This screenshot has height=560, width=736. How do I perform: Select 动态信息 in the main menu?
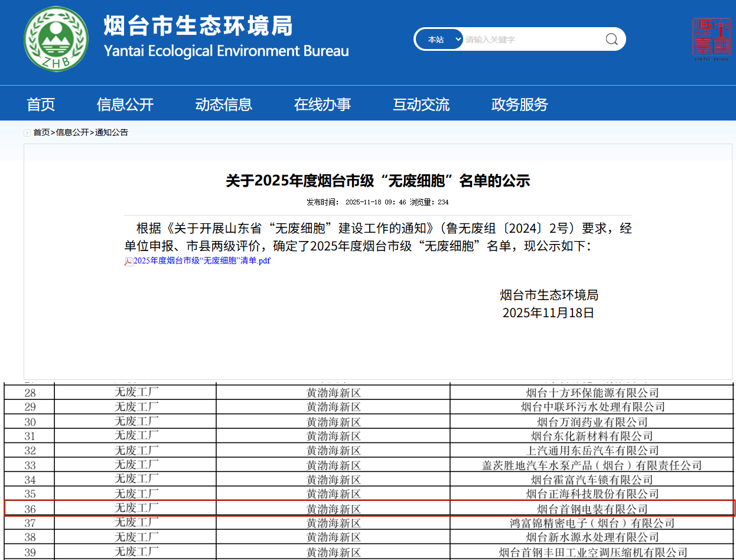224,105
